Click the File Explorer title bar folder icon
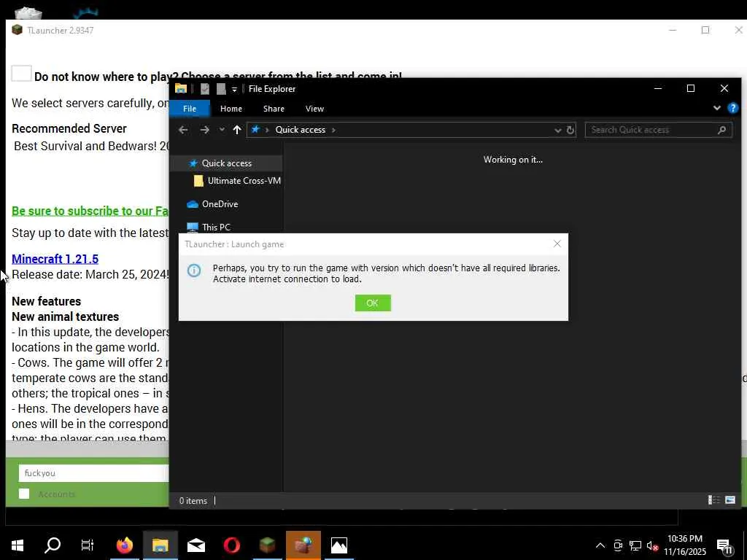The height and width of the screenshot is (560, 747). pyautogui.click(x=181, y=88)
